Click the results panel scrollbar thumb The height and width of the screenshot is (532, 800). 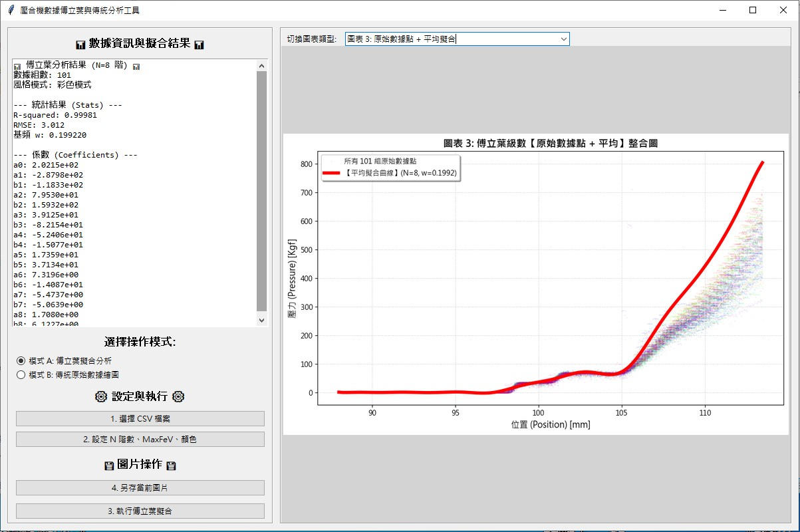261,190
